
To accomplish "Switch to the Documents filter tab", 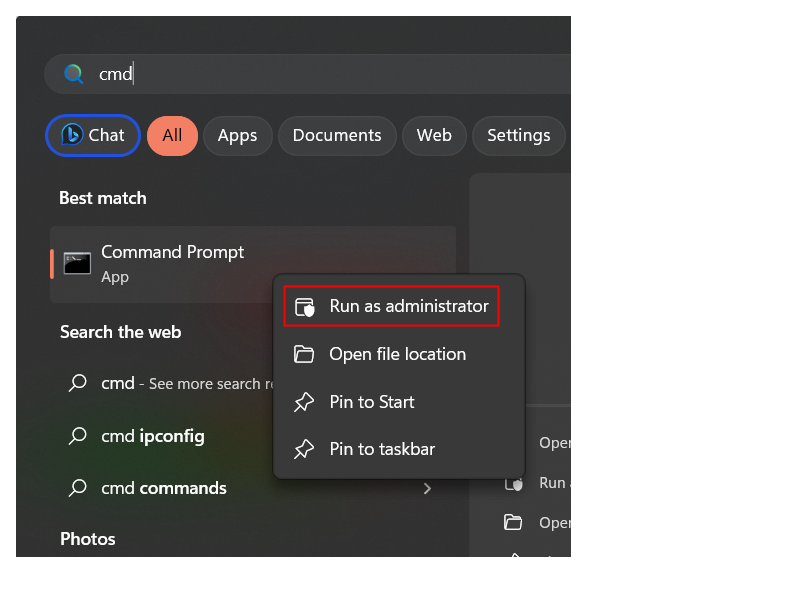I will (x=337, y=136).
